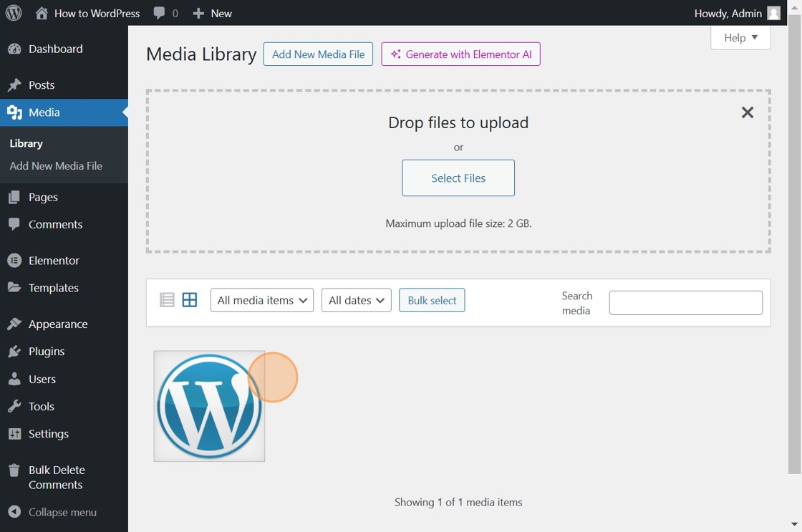Viewport: 802px width, 532px height.
Task: Click the Templates folder icon
Action: click(14, 288)
